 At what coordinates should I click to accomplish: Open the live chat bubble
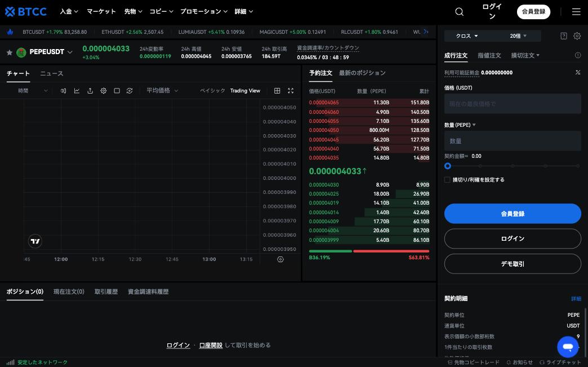pos(568,347)
